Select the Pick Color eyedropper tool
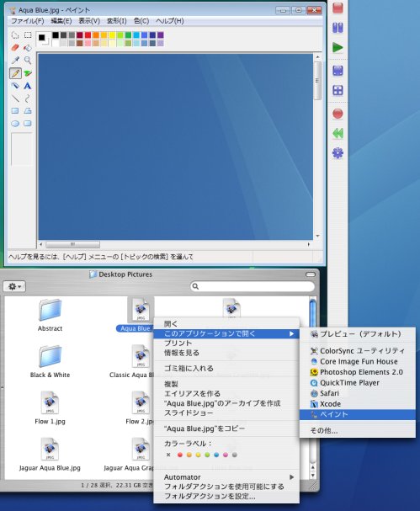 click(15, 61)
